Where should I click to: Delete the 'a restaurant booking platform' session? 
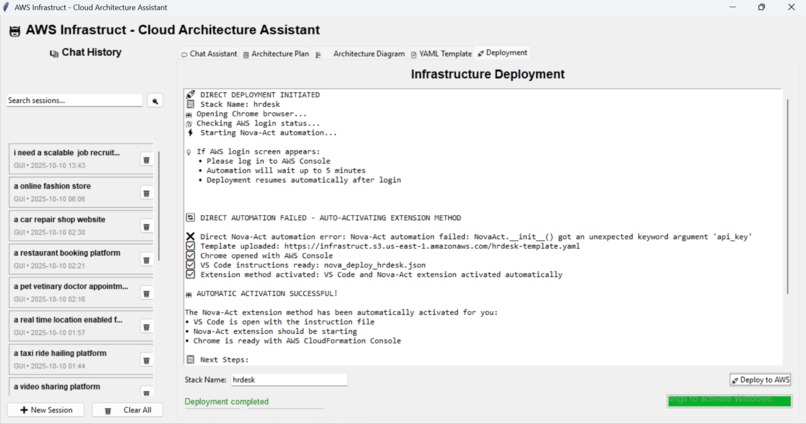click(146, 260)
